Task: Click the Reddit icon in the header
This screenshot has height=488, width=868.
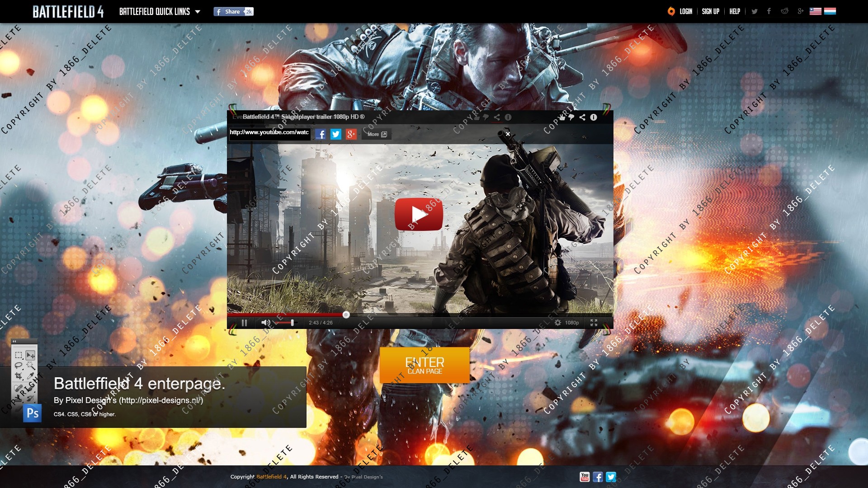Action: [784, 11]
